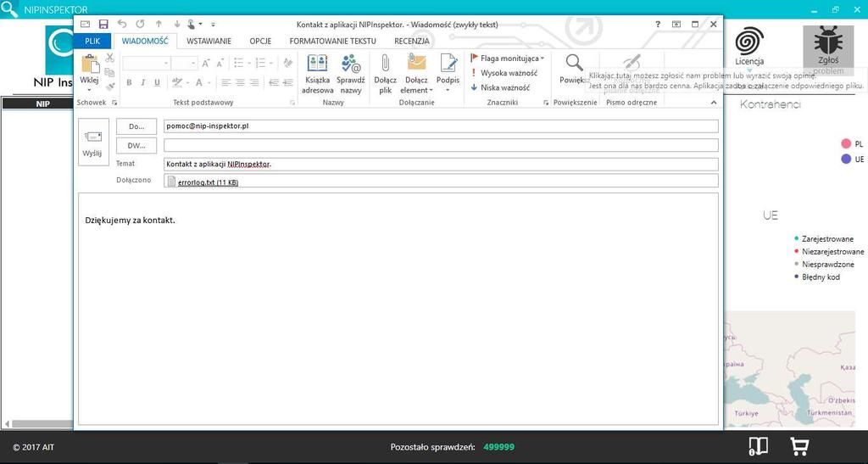This screenshot has height=464, width=868.
Task: Expand Schowek group dialog launcher
Action: click(114, 103)
